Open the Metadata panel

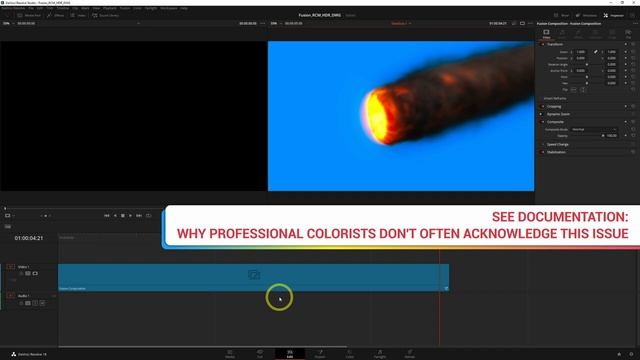[x=587, y=15]
